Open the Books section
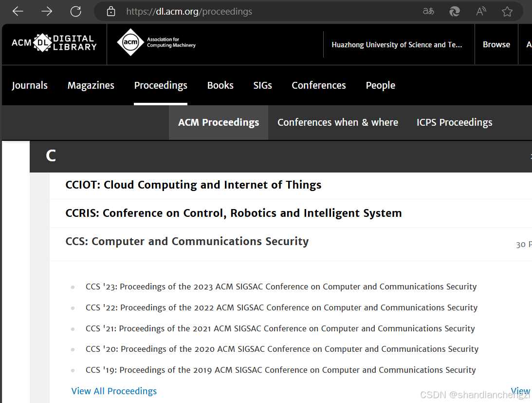The width and height of the screenshot is (532, 403). pyautogui.click(x=220, y=85)
